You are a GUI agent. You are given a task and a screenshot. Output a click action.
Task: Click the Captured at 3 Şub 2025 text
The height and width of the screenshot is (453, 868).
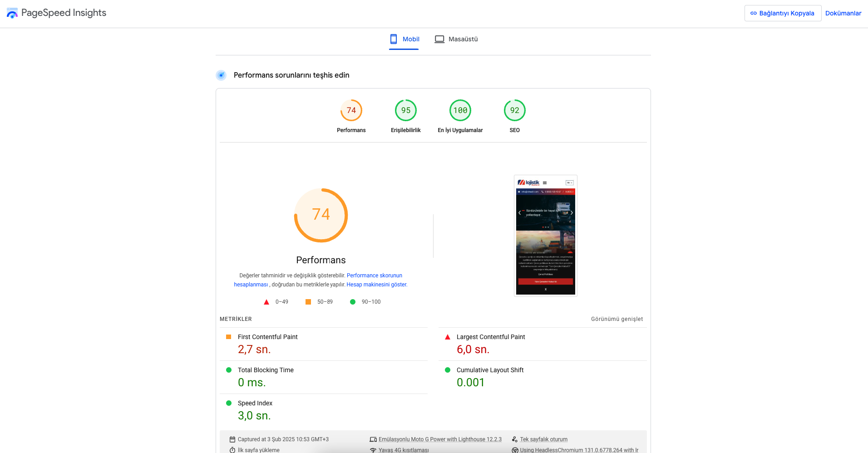(x=283, y=439)
